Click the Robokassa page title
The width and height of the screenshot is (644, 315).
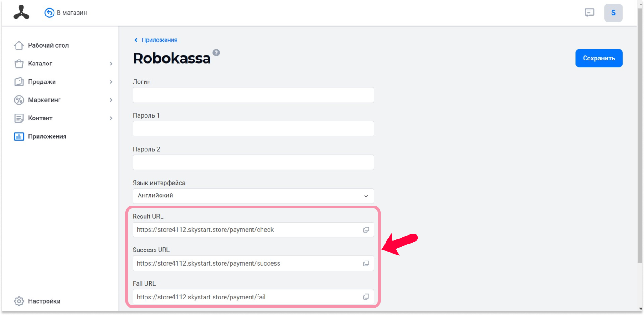(172, 58)
